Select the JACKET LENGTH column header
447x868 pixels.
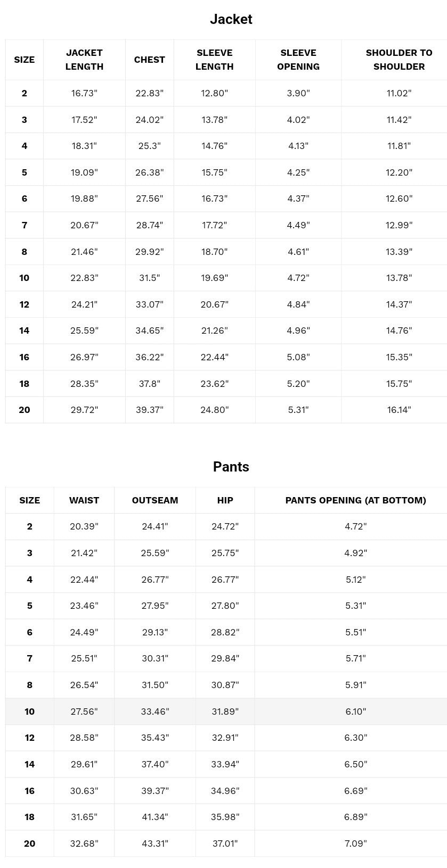(x=84, y=60)
